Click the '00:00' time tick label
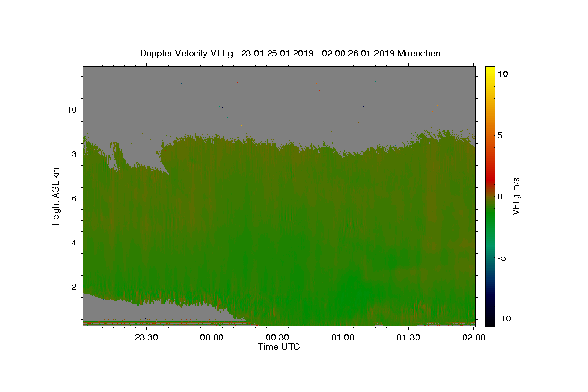The height and width of the screenshot is (392, 588). pos(212,337)
